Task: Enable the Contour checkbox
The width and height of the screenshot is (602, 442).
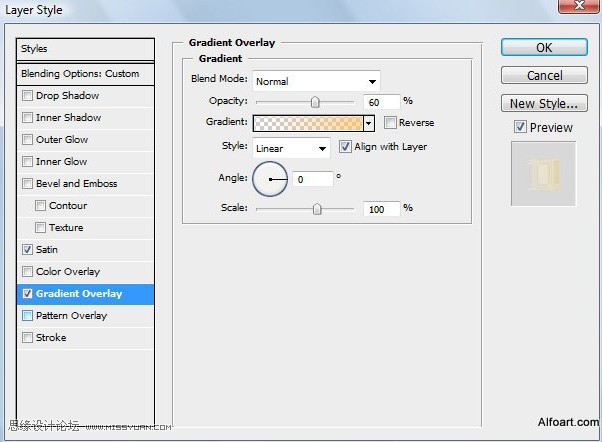Action: click(x=40, y=205)
